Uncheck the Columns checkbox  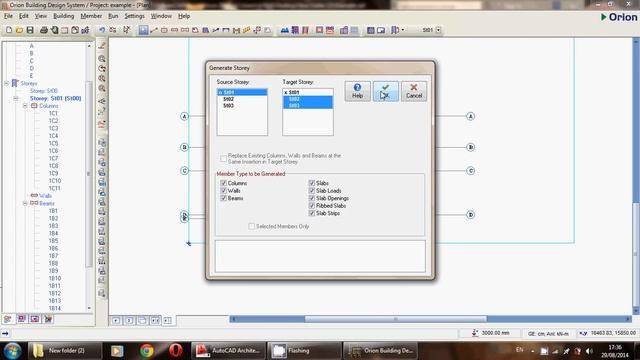pyautogui.click(x=223, y=183)
